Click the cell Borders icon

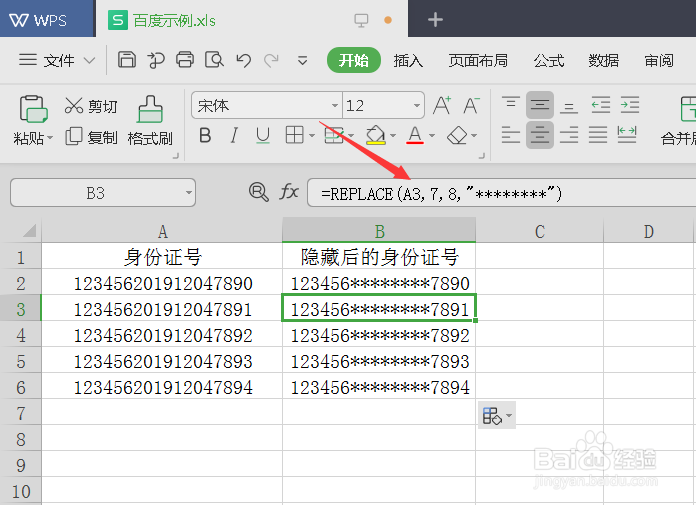pos(294,135)
